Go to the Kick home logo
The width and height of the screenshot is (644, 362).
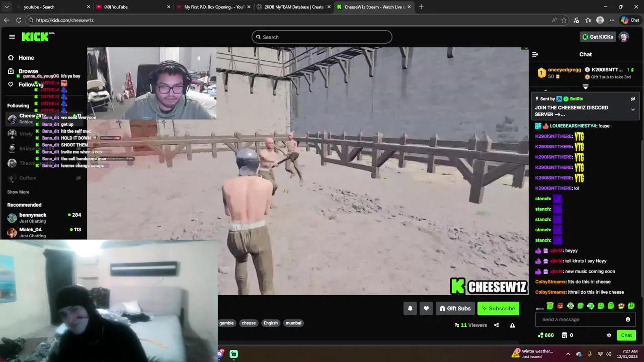pyautogui.click(x=38, y=37)
